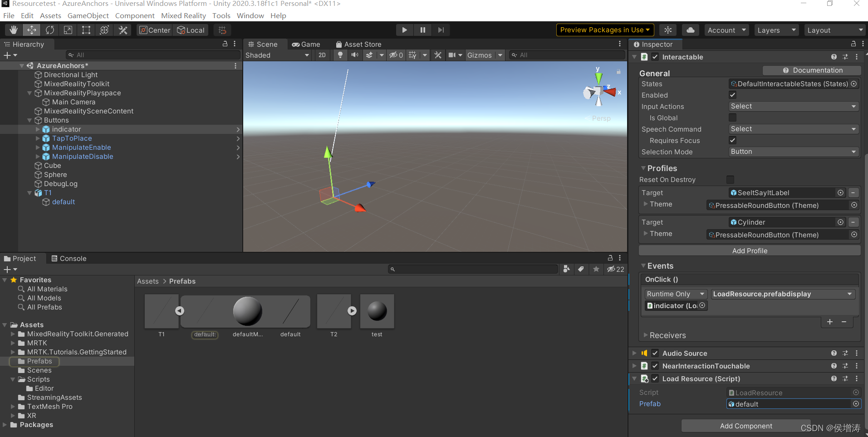Toggle scene effects icon

(370, 55)
